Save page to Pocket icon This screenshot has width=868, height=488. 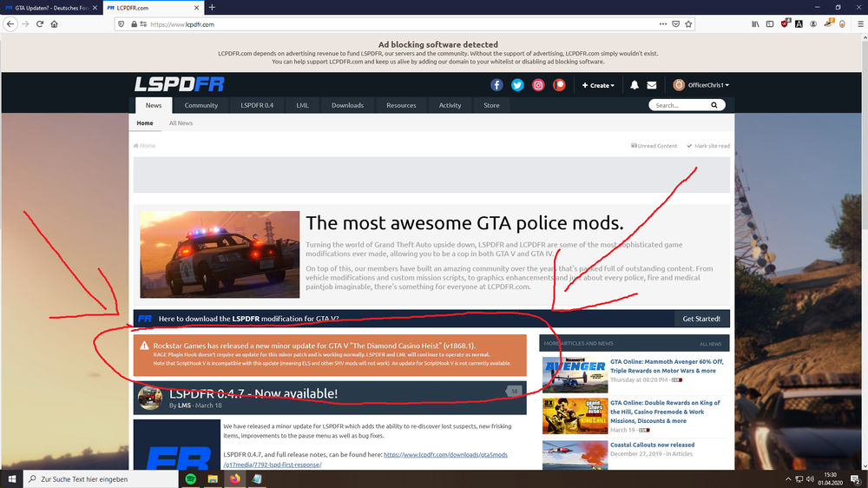[676, 23]
